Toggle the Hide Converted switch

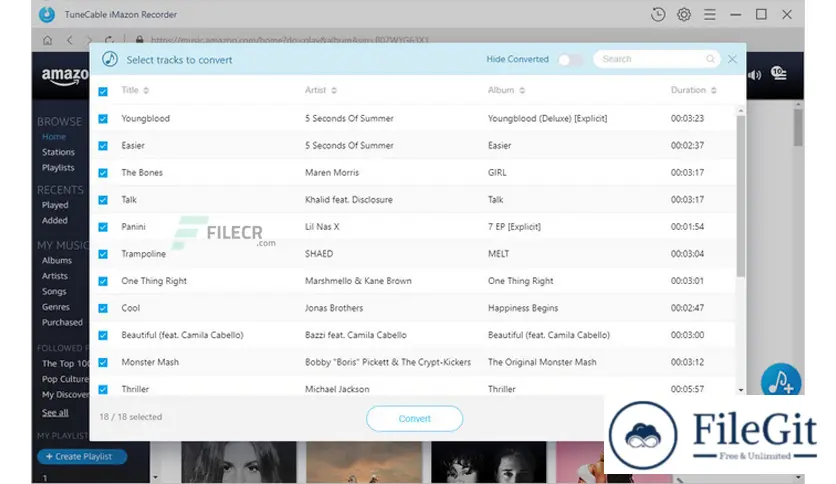pos(569,59)
